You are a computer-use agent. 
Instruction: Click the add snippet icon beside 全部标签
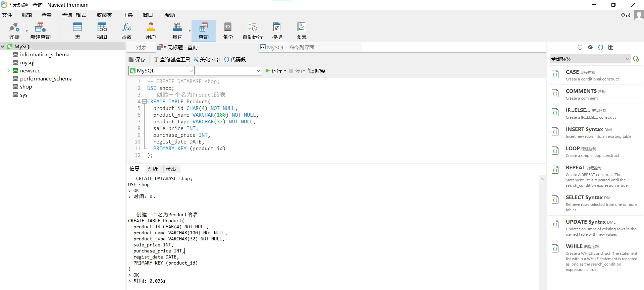[x=636, y=59]
